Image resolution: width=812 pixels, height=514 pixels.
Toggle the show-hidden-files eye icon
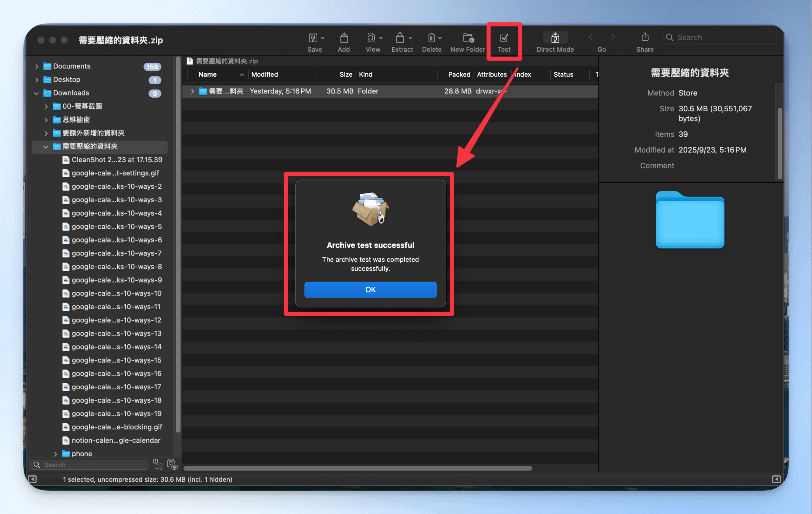click(172, 465)
